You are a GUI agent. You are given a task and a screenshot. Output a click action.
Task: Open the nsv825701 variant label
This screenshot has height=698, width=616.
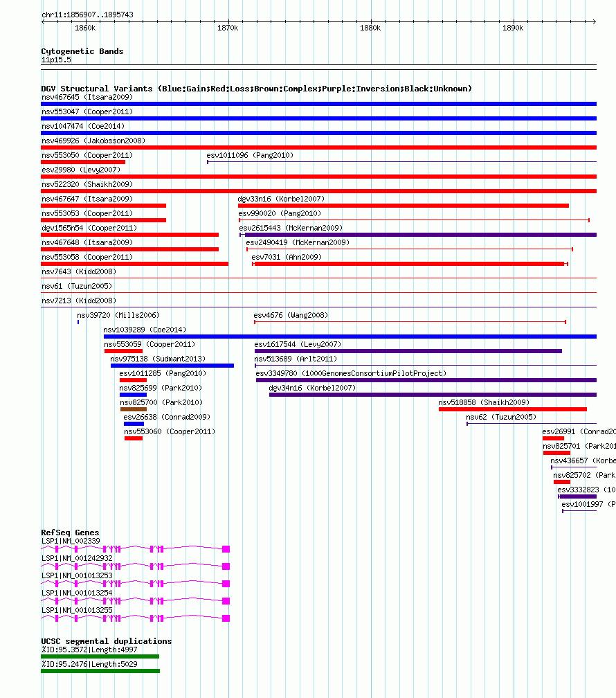[x=579, y=446]
